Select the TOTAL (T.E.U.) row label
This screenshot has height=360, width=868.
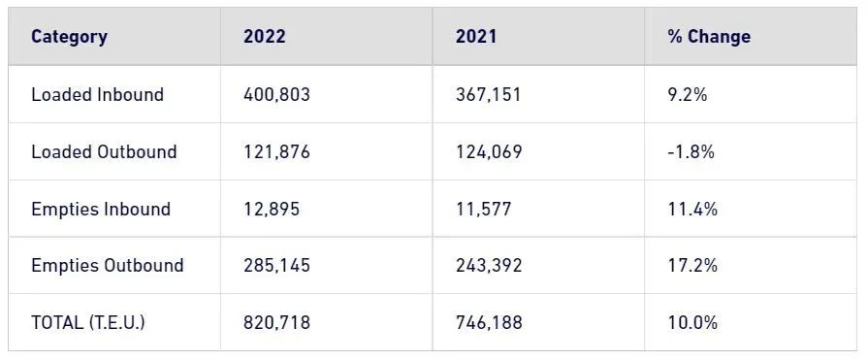pos(88,322)
